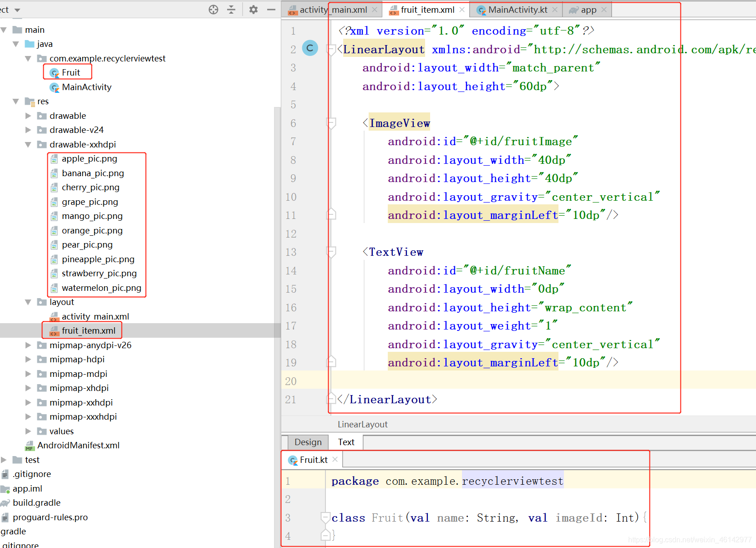Collapse the drawable-xxhdpi folder
Image resolution: width=756 pixels, height=548 pixels.
pyautogui.click(x=28, y=145)
